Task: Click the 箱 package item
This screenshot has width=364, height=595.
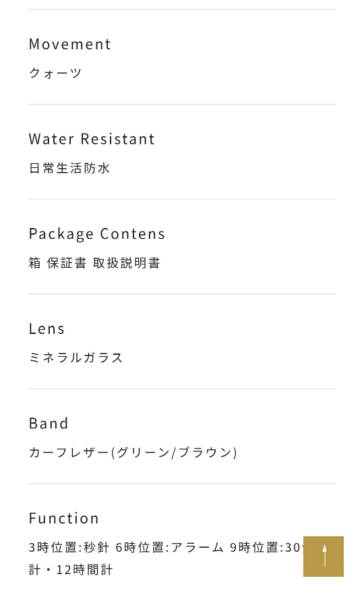Action: click(35, 262)
